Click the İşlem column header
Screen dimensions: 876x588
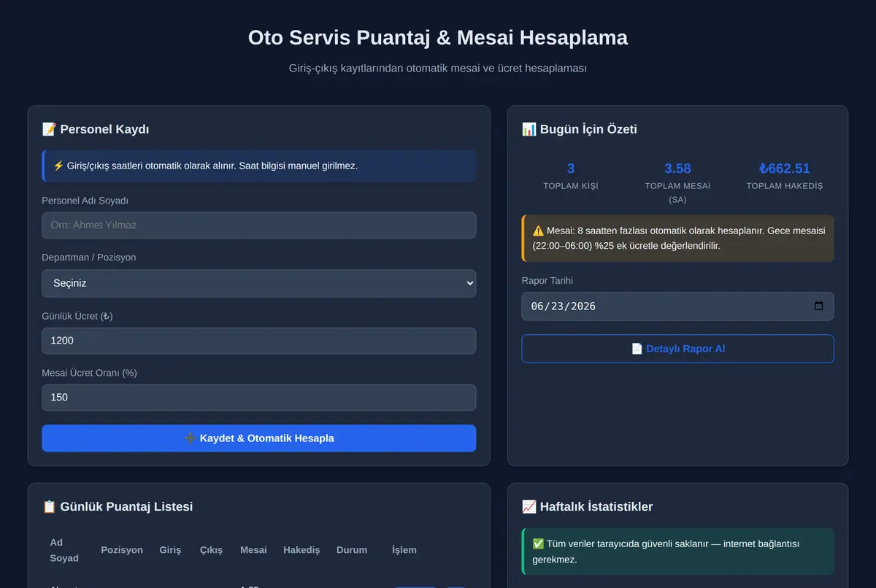tap(404, 550)
